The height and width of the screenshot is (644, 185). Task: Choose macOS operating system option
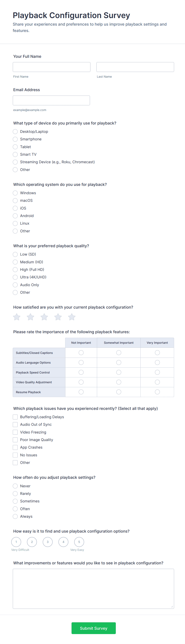[15, 201]
